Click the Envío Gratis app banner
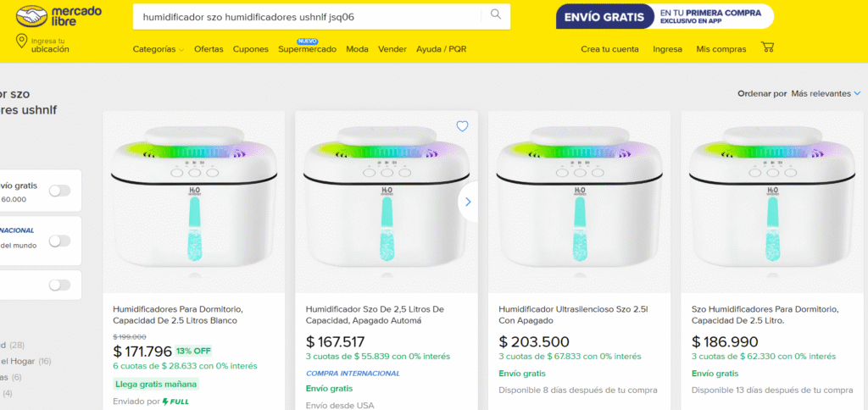Viewport: 868px width, 410px height. pyautogui.click(x=665, y=16)
